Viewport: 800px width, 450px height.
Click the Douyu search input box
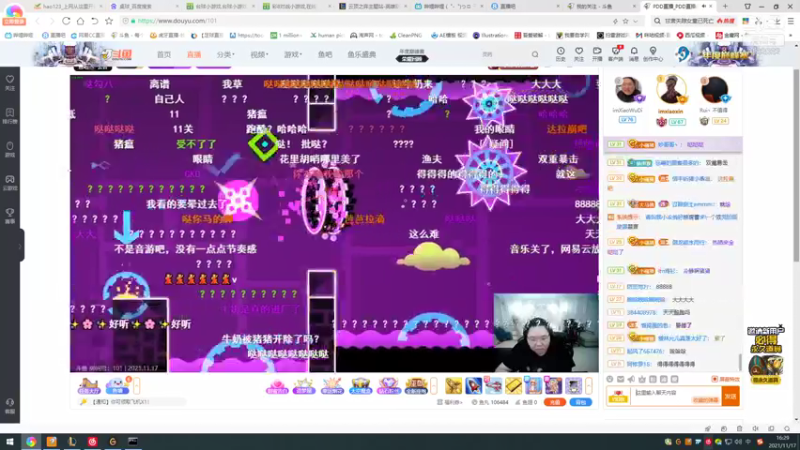click(x=504, y=54)
